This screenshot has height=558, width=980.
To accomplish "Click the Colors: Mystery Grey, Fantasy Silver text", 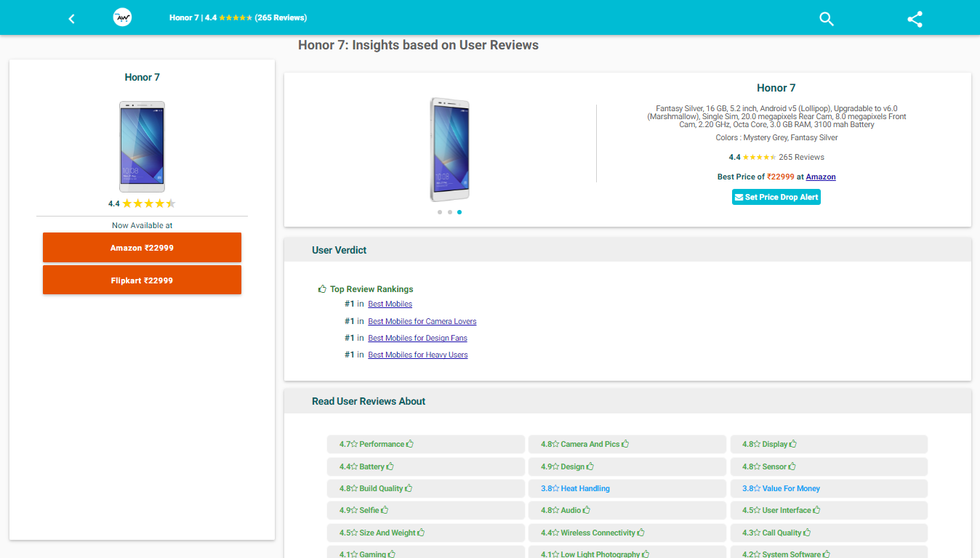I will (x=776, y=137).
